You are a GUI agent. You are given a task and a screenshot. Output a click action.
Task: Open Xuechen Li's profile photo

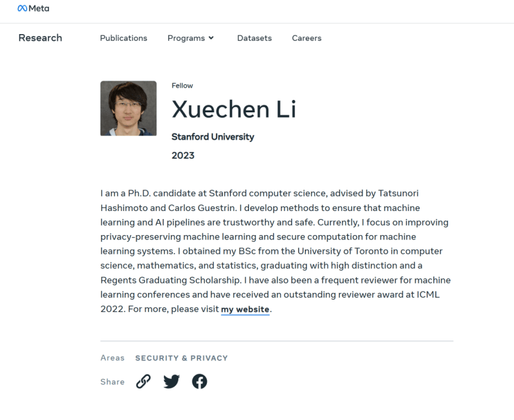pos(128,107)
